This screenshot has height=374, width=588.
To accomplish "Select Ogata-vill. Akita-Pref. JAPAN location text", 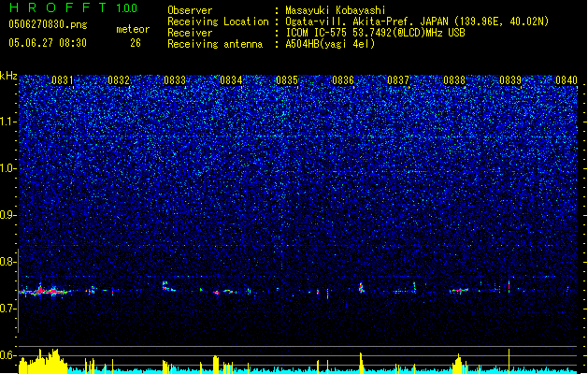I will pyautogui.click(x=417, y=22).
